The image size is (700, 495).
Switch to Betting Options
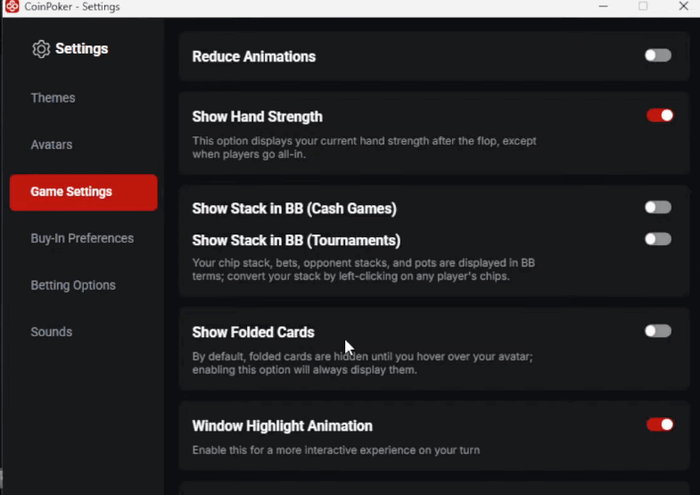pos(73,285)
